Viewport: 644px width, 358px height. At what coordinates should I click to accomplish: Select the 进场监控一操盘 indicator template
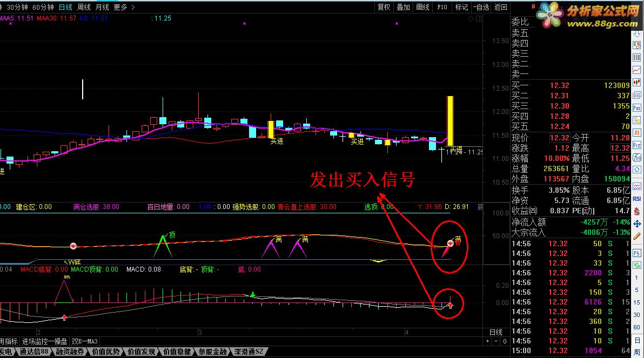coord(44,342)
